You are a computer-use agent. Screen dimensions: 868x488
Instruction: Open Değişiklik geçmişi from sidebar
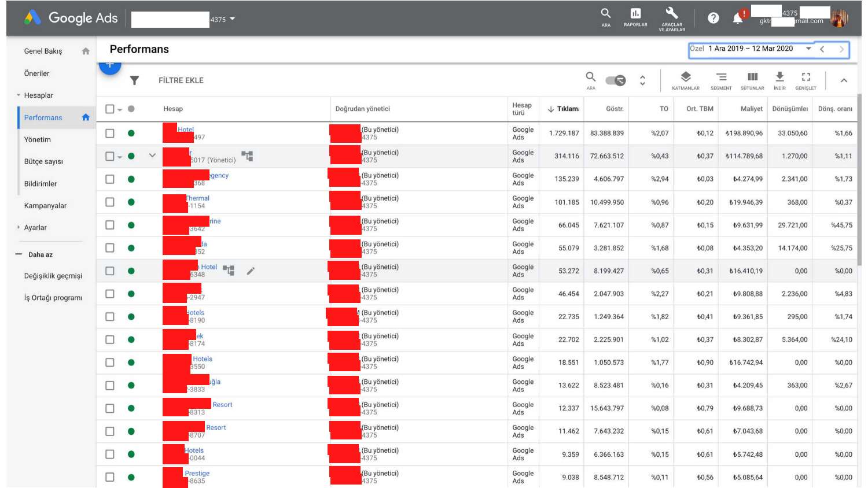coord(52,276)
